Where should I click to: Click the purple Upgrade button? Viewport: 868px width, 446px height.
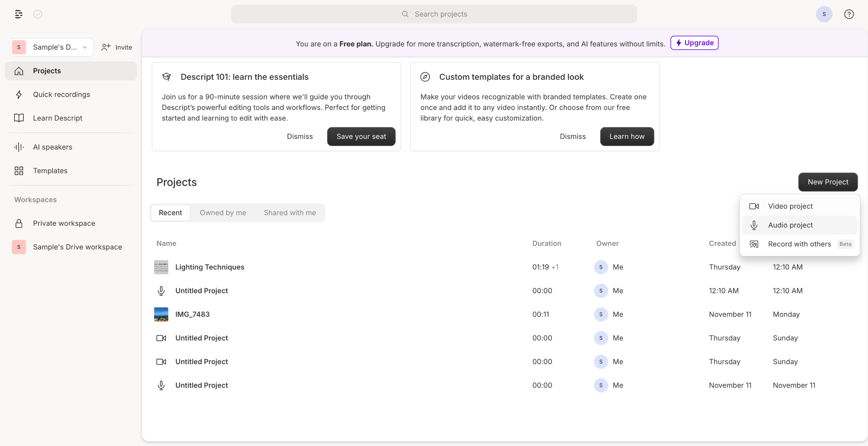tap(694, 43)
